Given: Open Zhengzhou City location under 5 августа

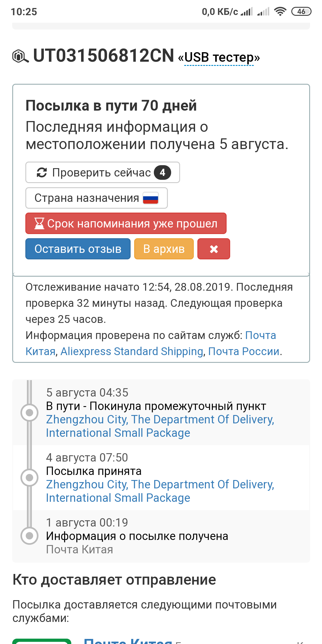Looking at the screenshot, I should pyautogui.click(x=160, y=426).
